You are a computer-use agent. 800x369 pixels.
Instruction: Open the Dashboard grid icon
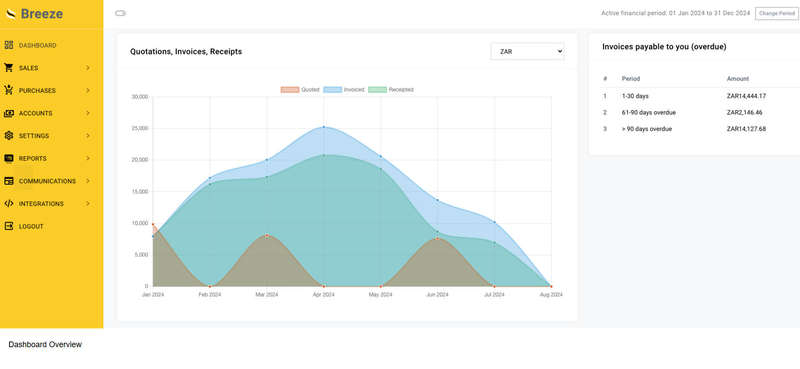9,45
